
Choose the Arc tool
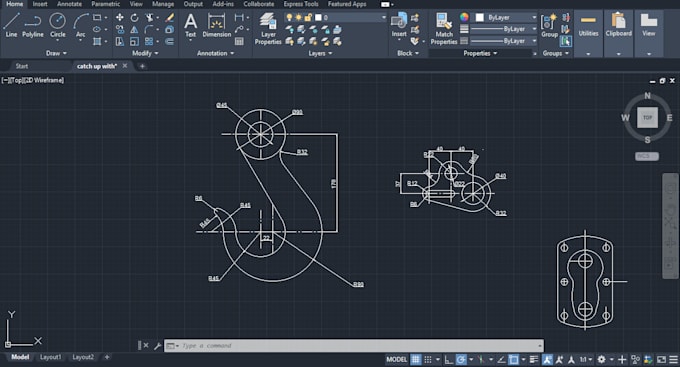point(81,25)
